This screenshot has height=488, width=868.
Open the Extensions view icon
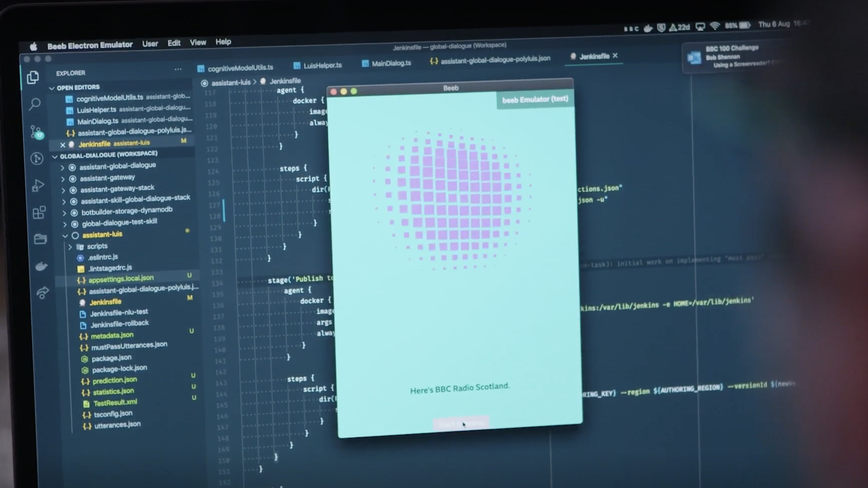pyautogui.click(x=39, y=213)
